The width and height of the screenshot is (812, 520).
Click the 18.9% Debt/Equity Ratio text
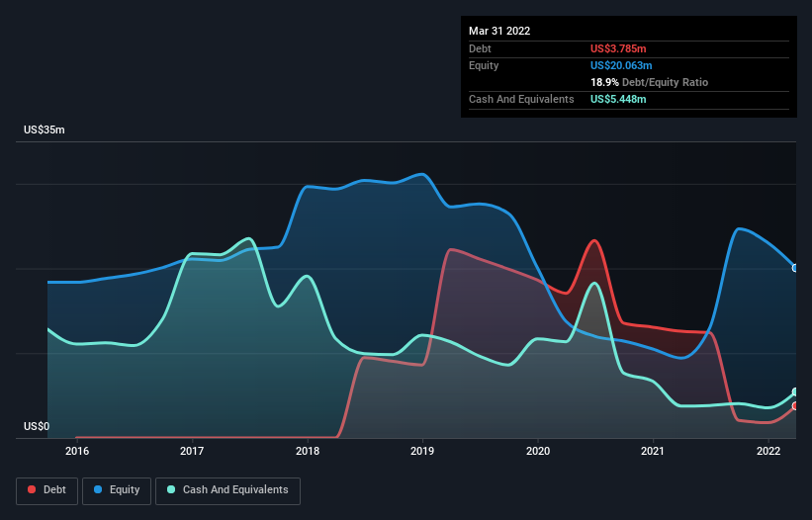click(x=649, y=82)
